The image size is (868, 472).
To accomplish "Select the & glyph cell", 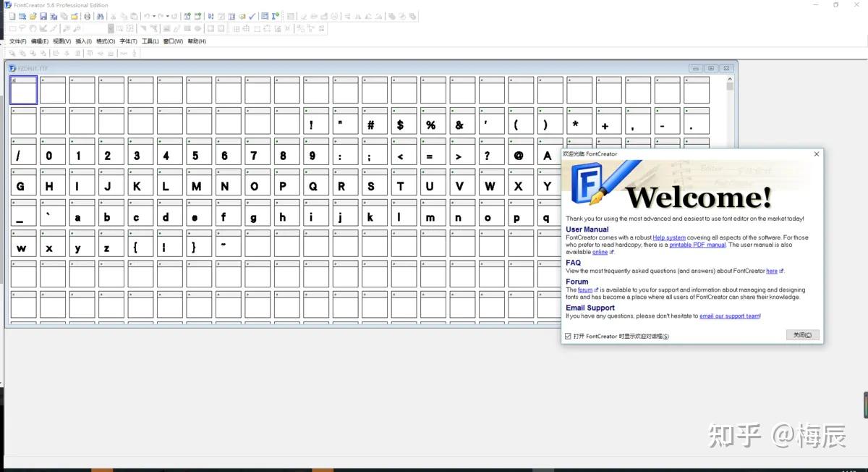I will click(x=462, y=121).
